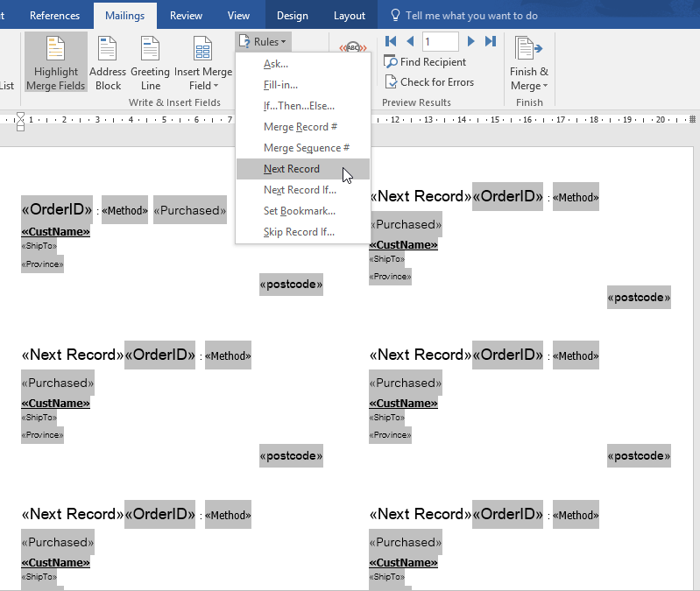Go to last record
This screenshot has height=591, width=700.
coord(491,41)
